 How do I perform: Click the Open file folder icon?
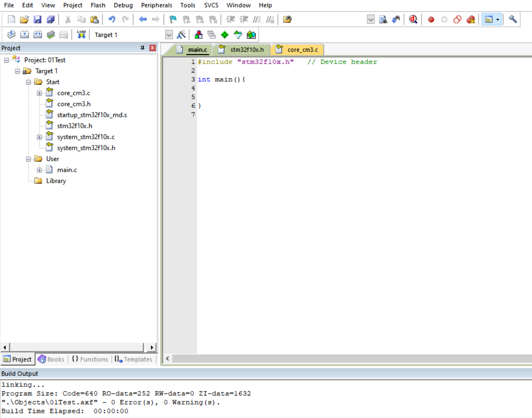[25, 19]
